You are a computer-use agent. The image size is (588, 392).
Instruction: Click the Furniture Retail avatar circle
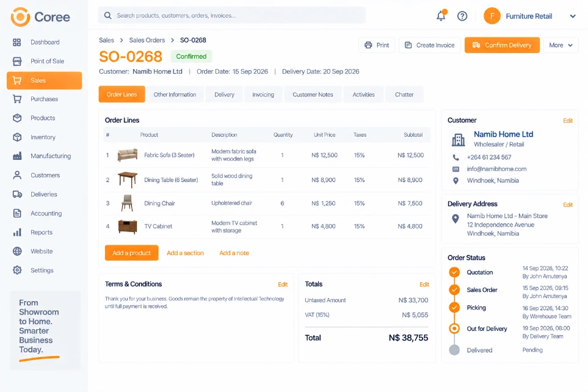492,16
